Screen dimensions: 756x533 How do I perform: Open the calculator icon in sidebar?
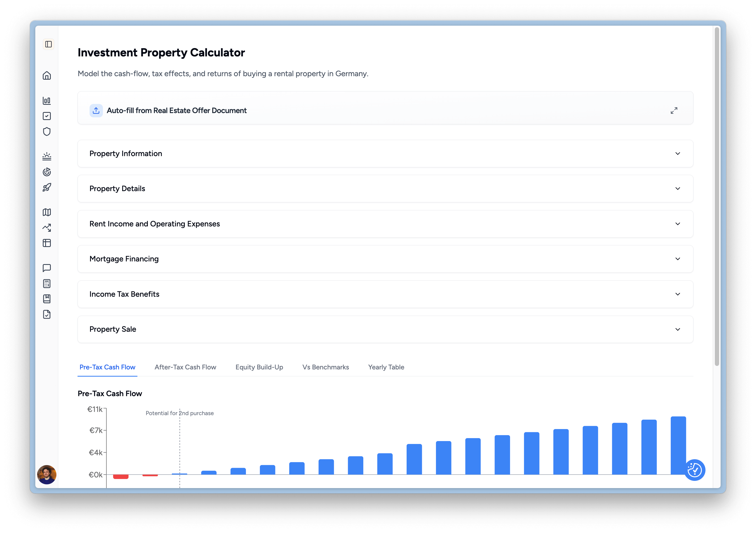(x=47, y=283)
